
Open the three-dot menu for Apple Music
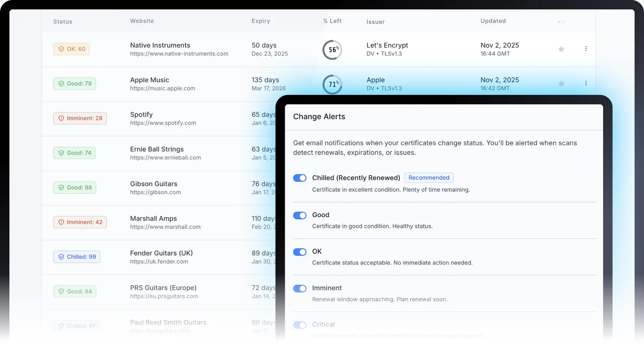pyautogui.click(x=586, y=83)
